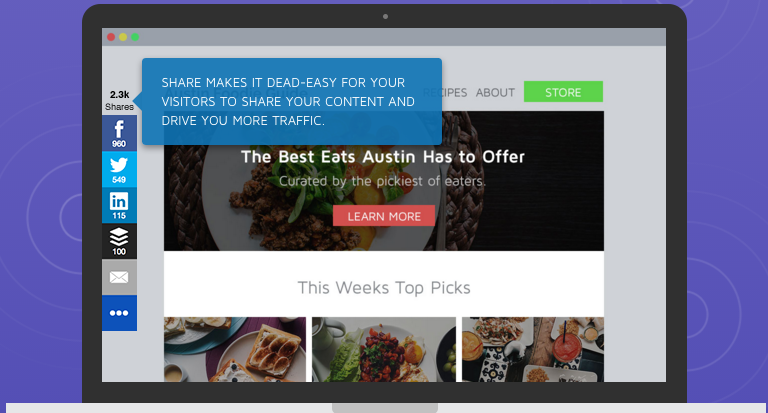The height and width of the screenshot is (413, 768).
Task: Open the salad plate thumbnail
Action: (x=384, y=349)
